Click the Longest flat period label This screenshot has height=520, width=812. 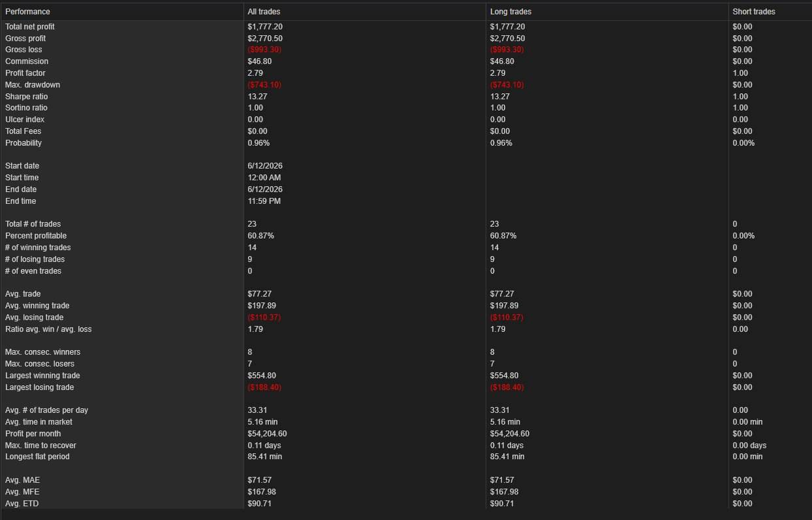37,457
